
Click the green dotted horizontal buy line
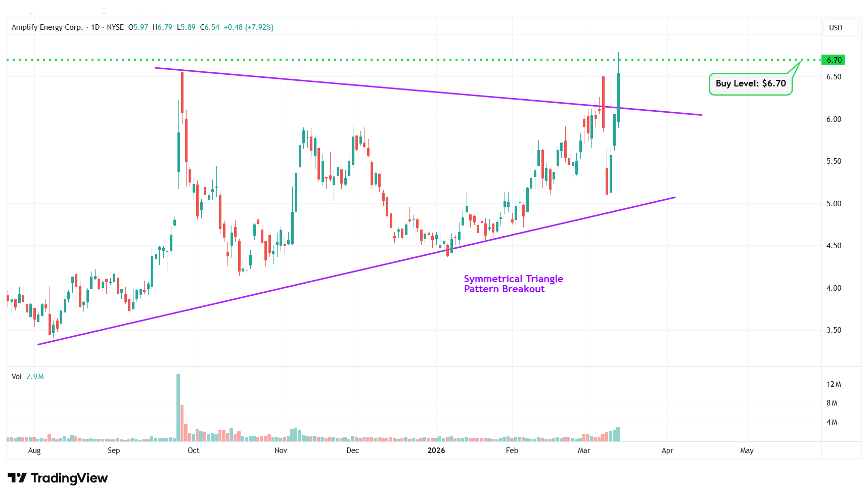click(354, 60)
